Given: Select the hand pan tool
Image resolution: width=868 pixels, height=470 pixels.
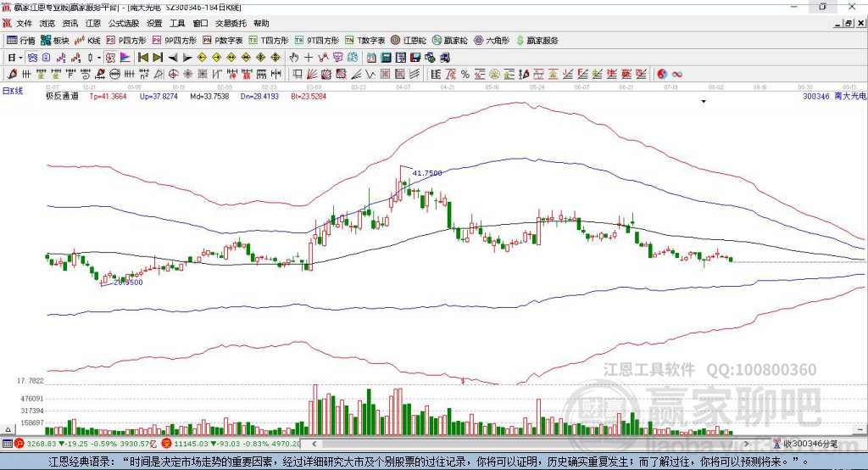Looking at the screenshot, I should coord(293,58).
